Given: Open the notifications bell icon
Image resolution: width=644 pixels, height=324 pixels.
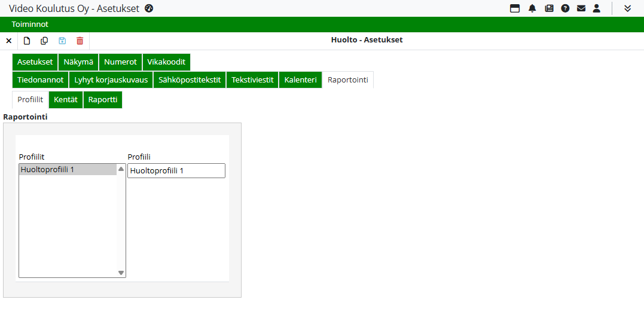Looking at the screenshot, I should click(532, 8).
